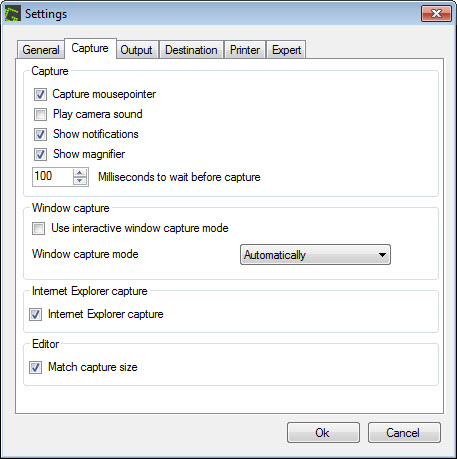Switch to the General tab

pyautogui.click(x=41, y=50)
